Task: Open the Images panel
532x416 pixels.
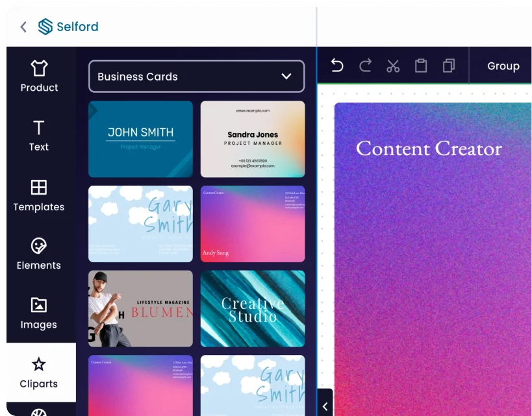Action: pyautogui.click(x=39, y=313)
